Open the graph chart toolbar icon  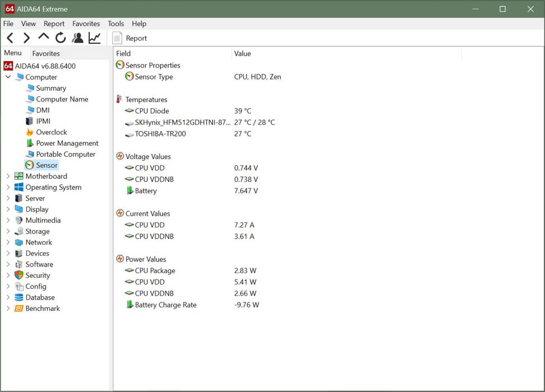pos(94,38)
